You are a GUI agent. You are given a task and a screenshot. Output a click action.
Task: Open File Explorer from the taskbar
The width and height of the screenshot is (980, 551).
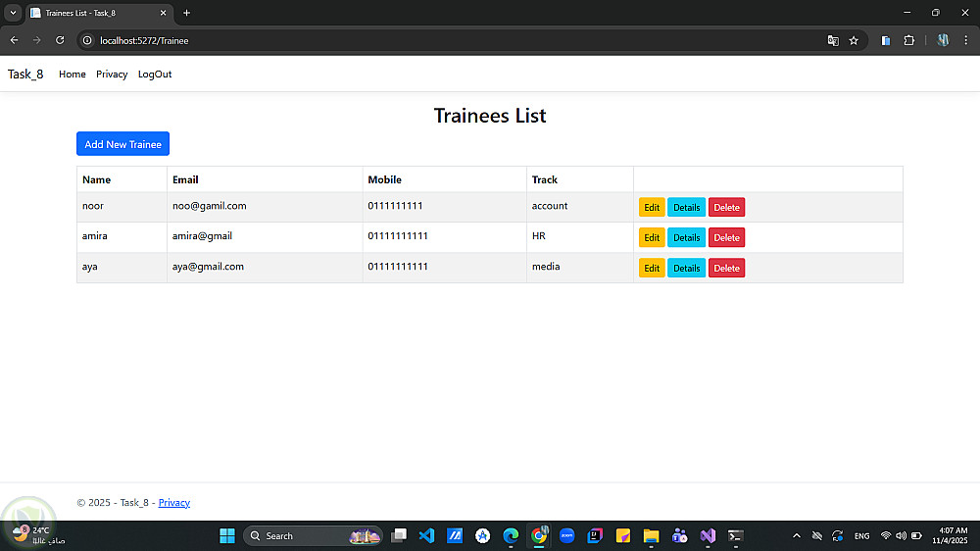tap(652, 535)
